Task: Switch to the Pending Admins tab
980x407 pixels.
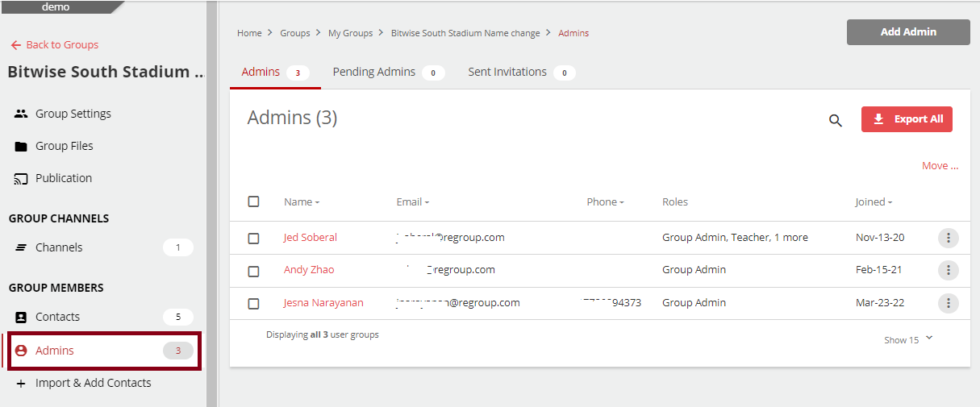Action: coord(389,72)
